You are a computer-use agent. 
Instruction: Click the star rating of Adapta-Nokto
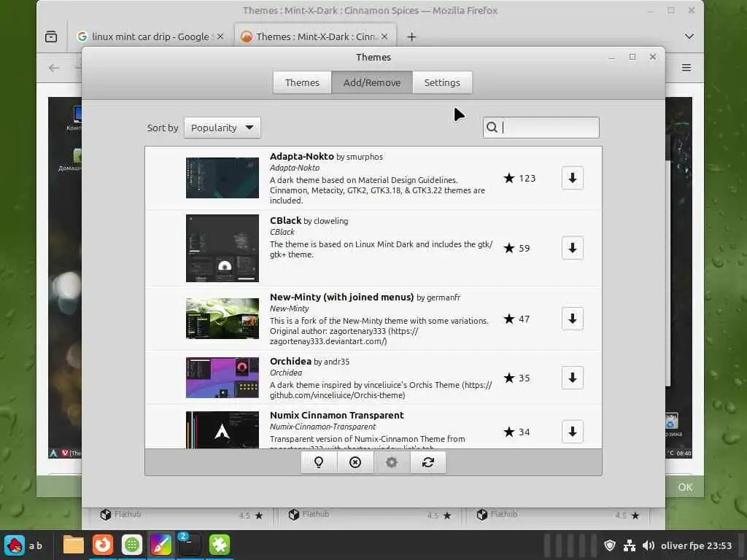click(519, 178)
